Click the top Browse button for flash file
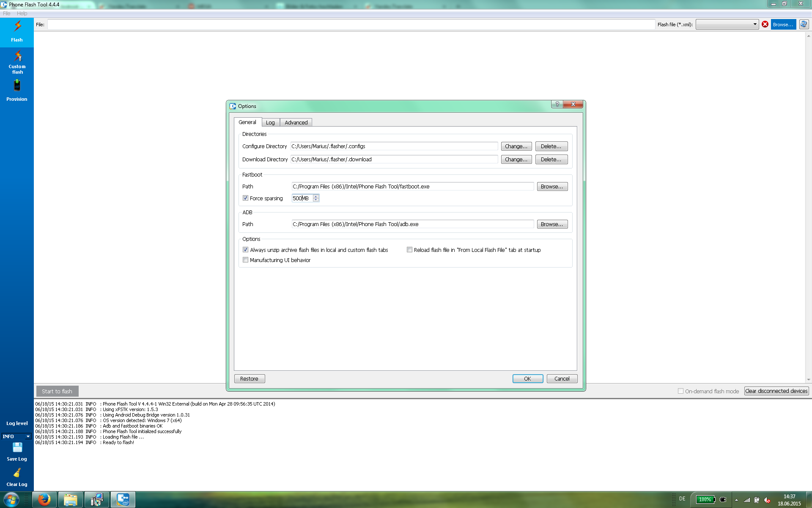The height and width of the screenshot is (508, 812). (783, 25)
